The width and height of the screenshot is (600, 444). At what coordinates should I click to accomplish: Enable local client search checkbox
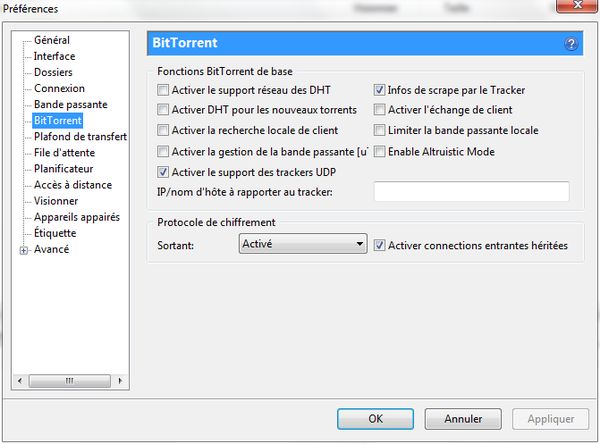click(163, 130)
